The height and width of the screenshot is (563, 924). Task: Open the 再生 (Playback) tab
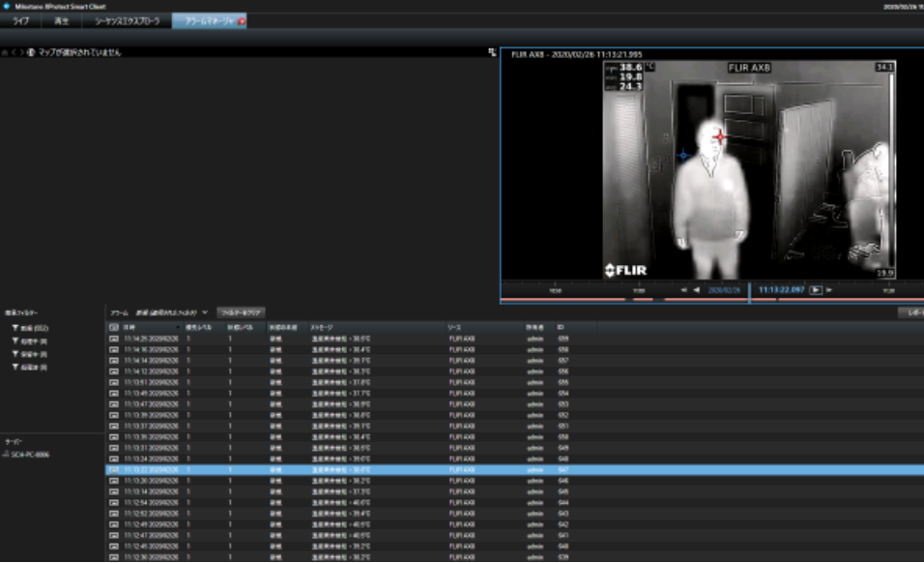[61, 21]
